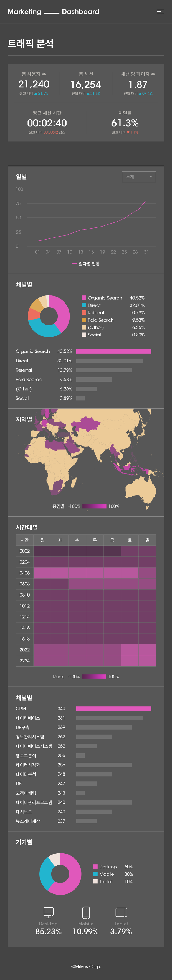
Task: Click the 기기별 donut chart
Action: [x=60, y=874]
